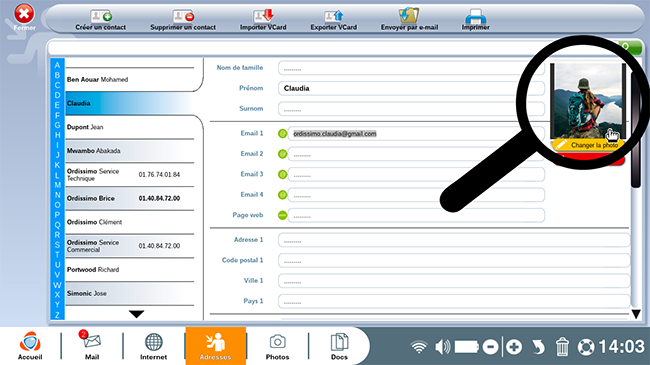Click the Code postal 1 field

pyautogui.click(x=454, y=260)
